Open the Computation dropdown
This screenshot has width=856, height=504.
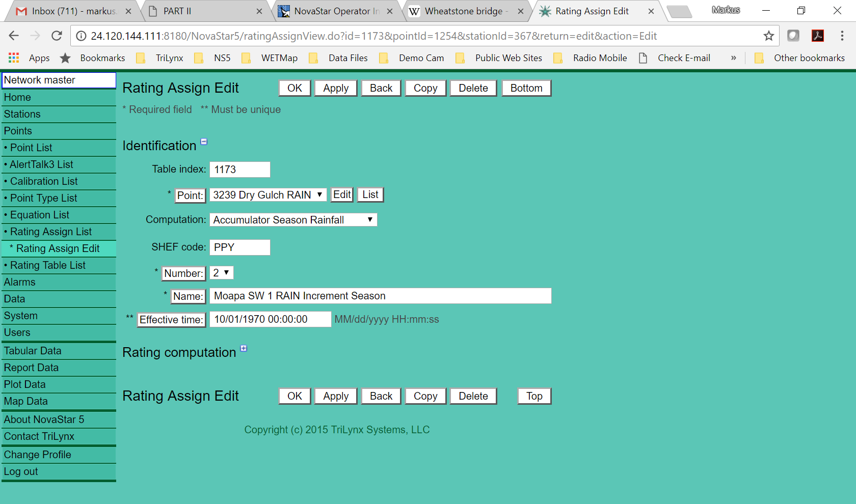293,220
